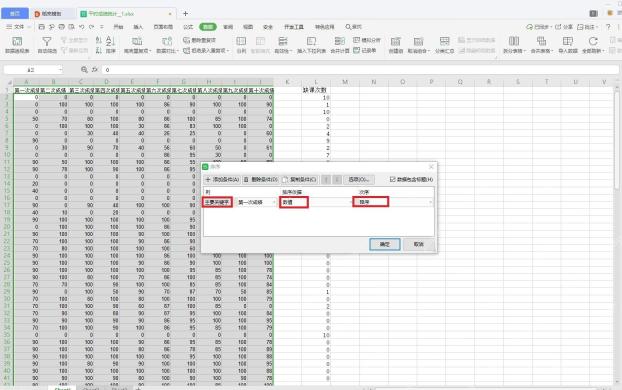Open the Sort (排序) ribbon button
Image resolution: width=622 pixels, height=390 pixels.
[x=111, y=44]
